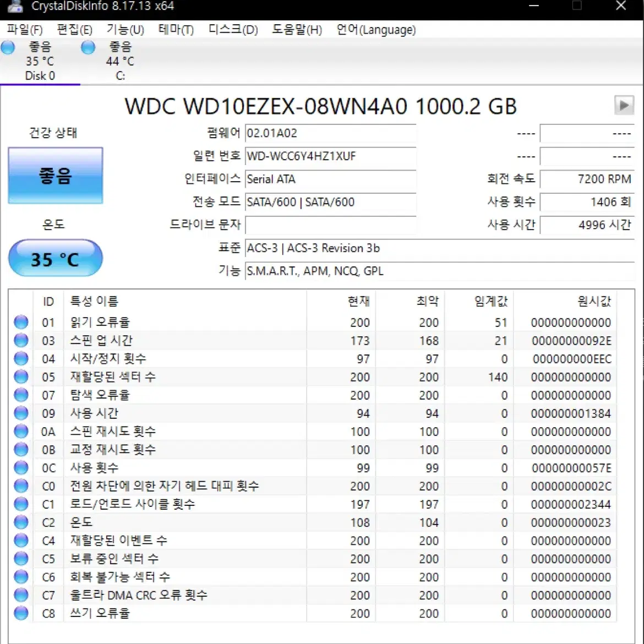Image resolution: width=644 pixels, height=644 pixels.
Task: Click the 원시값 column header
Action: pyautogui.click(x=565, y=301)
